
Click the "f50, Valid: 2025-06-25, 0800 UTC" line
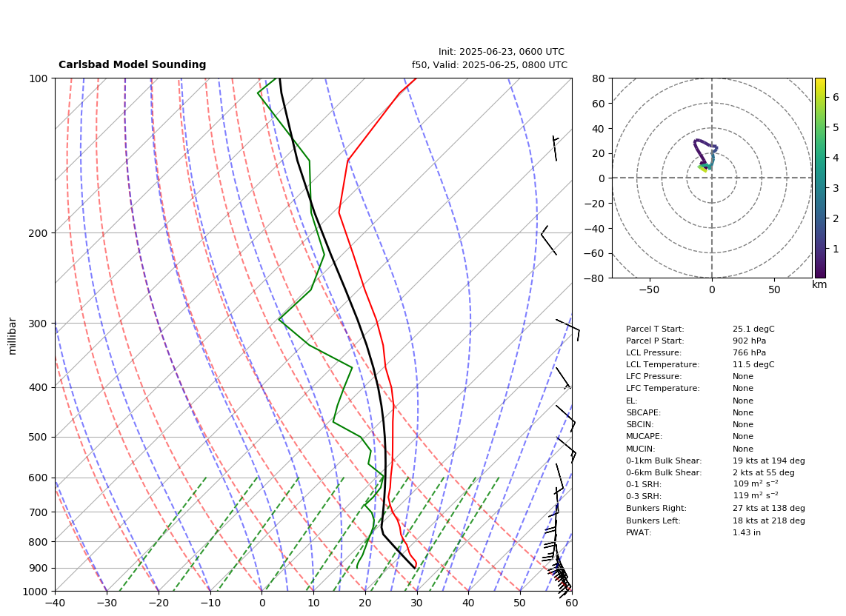coord(490,65)
